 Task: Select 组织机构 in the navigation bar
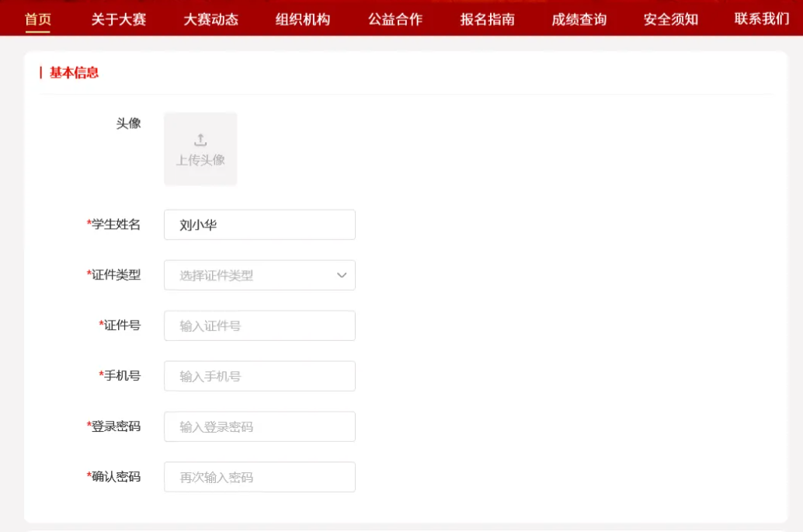[x=303, y=19]
